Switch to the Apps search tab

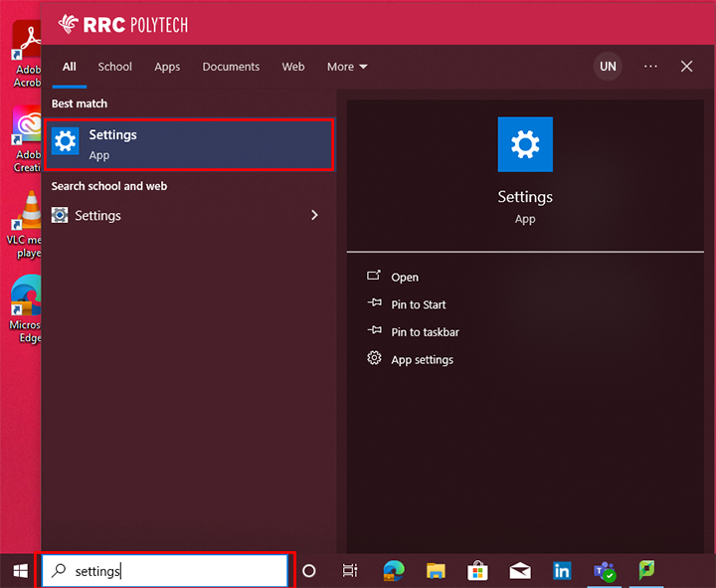(x=167, y=67)
